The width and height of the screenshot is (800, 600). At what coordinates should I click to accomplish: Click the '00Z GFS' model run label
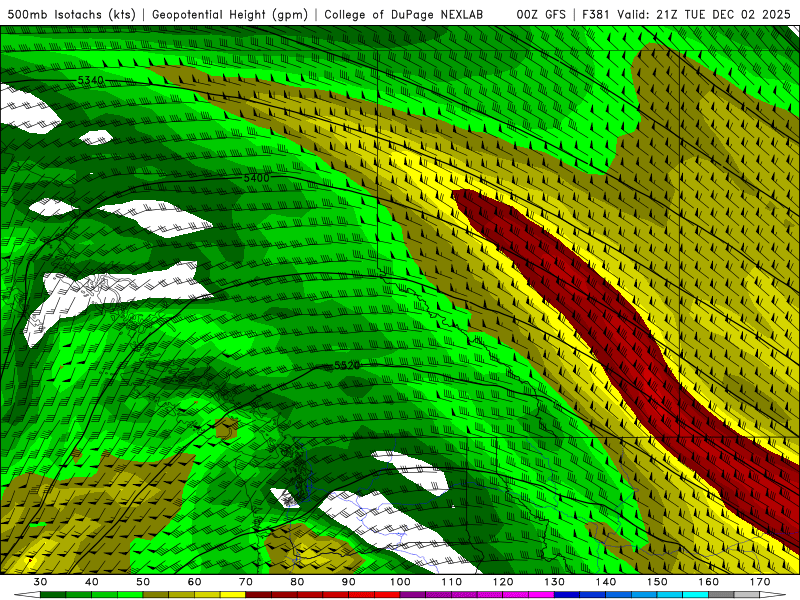(x=541, y=15)
